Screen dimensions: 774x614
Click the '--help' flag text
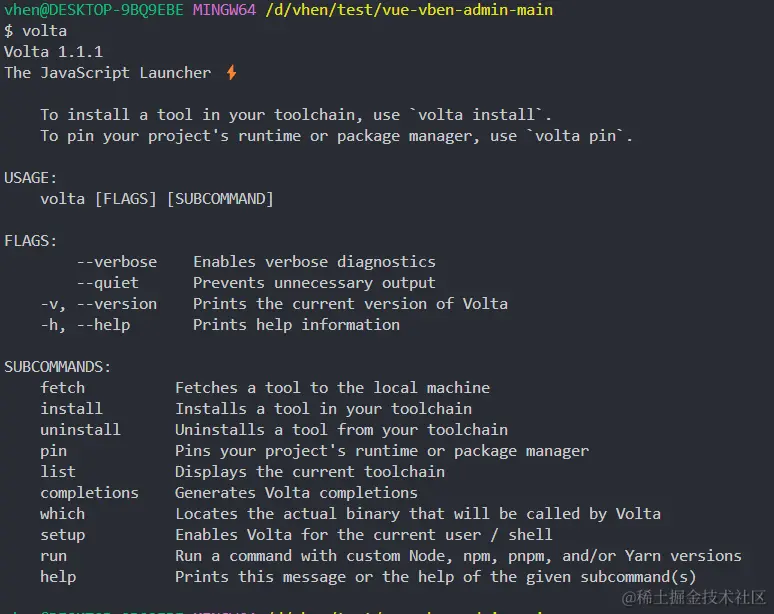pos(104,325)
